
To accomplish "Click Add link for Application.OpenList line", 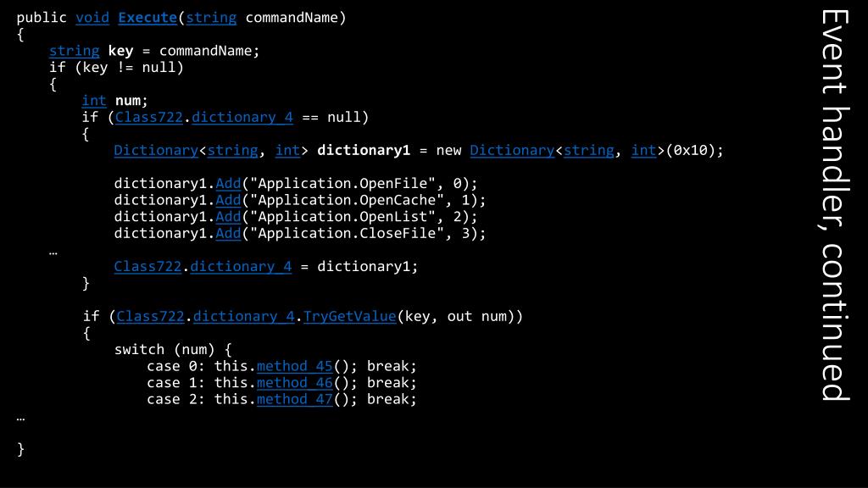I will tap(228, 217).
